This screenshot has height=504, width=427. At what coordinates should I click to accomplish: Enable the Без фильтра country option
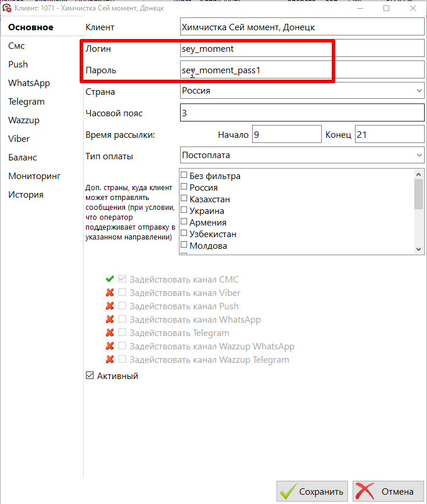(184, 176)
